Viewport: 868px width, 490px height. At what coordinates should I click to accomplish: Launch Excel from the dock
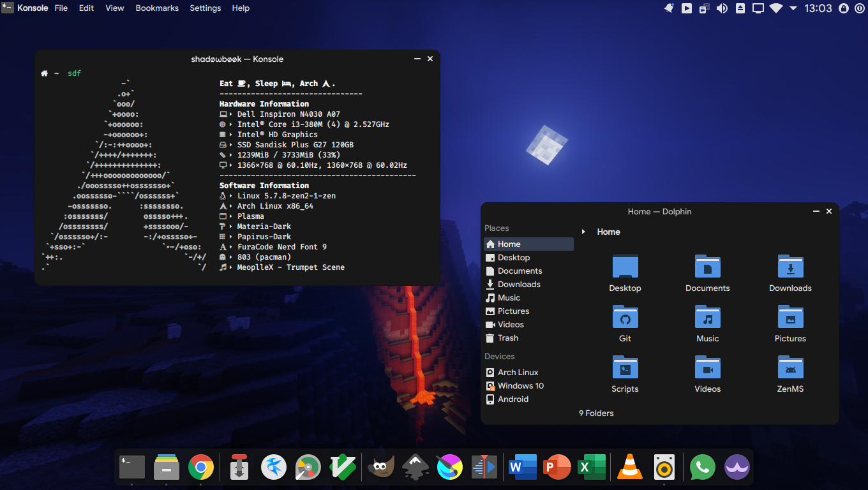tap(592, 468)
